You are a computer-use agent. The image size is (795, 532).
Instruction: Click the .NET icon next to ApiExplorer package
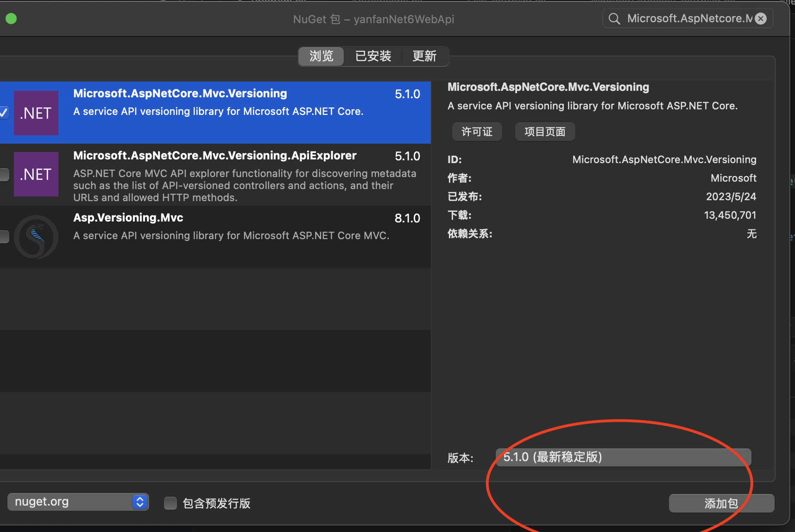coord(36,174)
